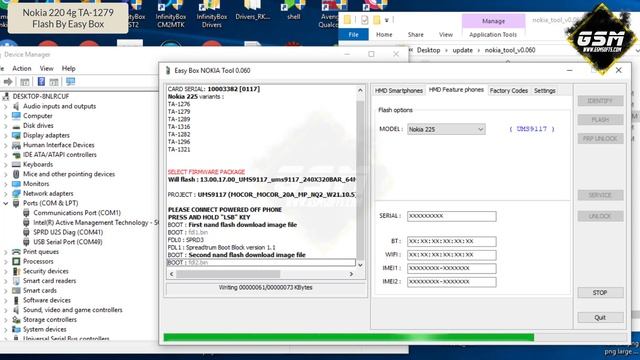640x360 pixels.
Task: Select the Audio inputs and outputs category
Action: click(59, 106)
